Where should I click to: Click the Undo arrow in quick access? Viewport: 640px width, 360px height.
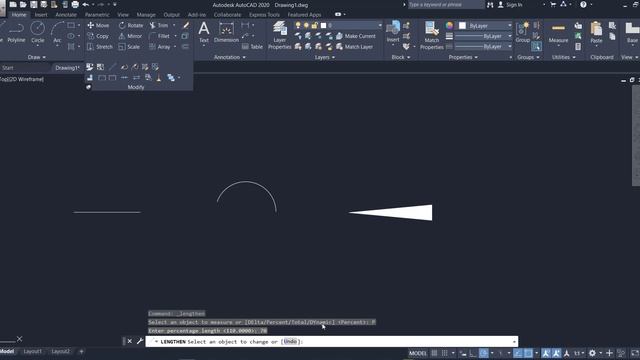[x=85, y=4]
